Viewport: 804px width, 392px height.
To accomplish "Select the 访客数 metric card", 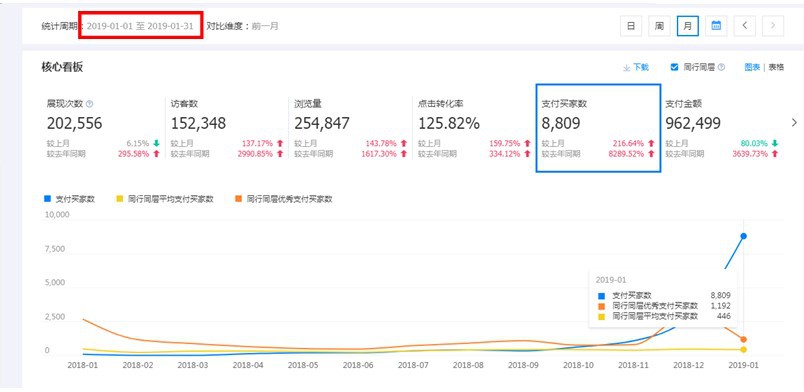I will pos(227,128).
